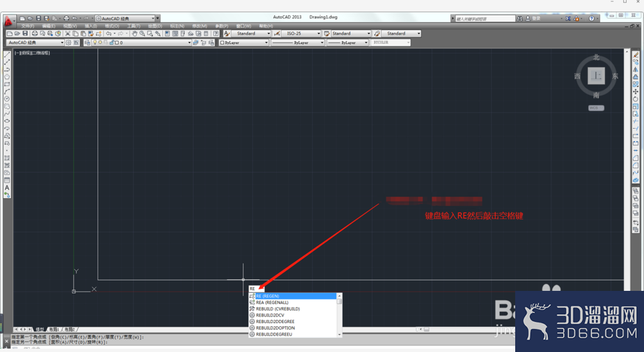The image size is (644, 352).
Task: Select the Multiline Text 'A' tool
Action: [7, 187]
